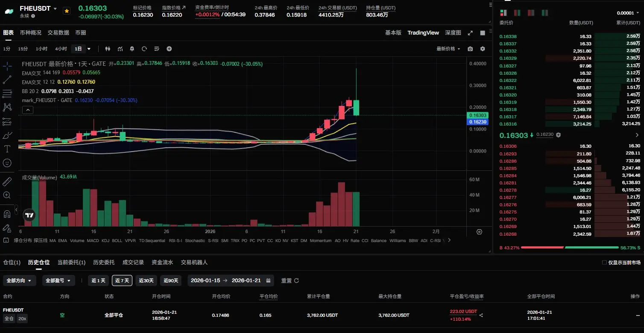
Task: Click the ask price 0.16338 row
Action: (x=570, y=37)
